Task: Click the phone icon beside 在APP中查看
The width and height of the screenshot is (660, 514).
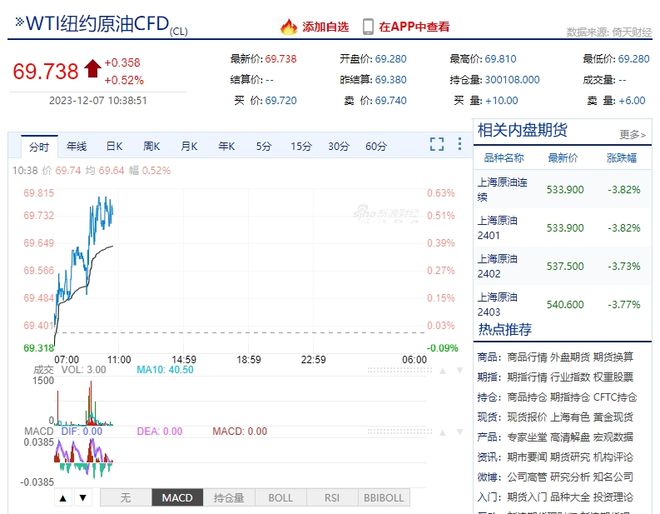Action: pos(368,27)
